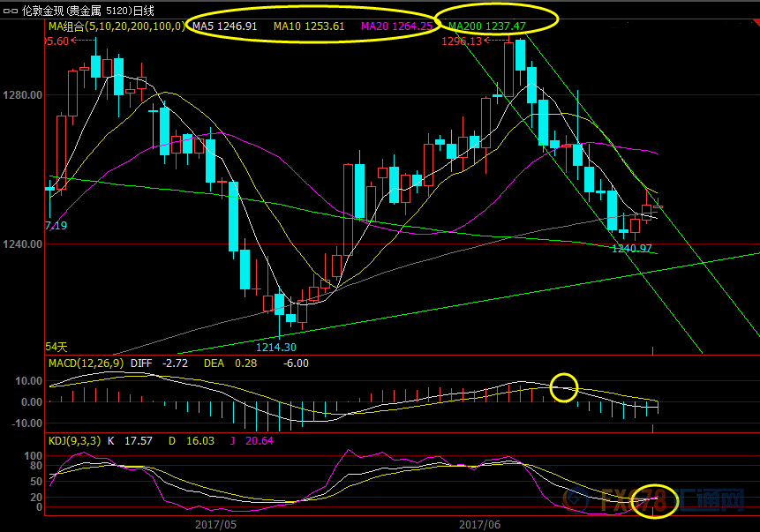This screenshot has height=532, width=760.
Task: Click the 1280.00 price axis label
Action: [22, 95]
